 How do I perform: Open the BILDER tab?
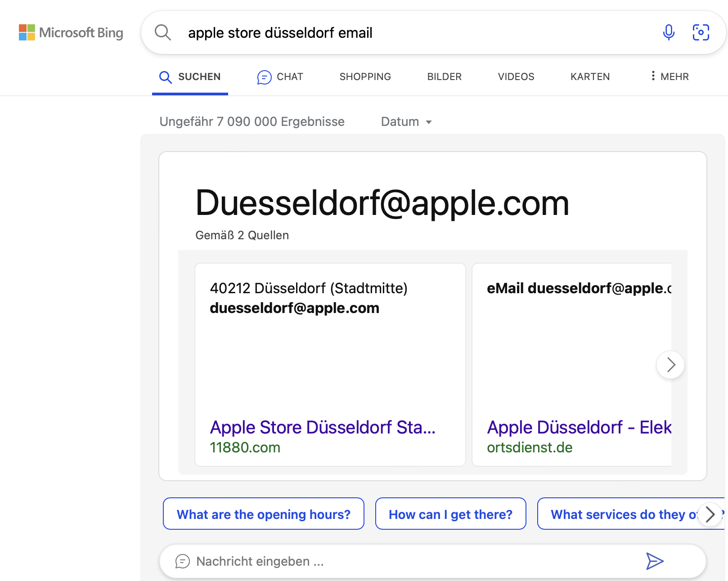click(x=444, y=77)
